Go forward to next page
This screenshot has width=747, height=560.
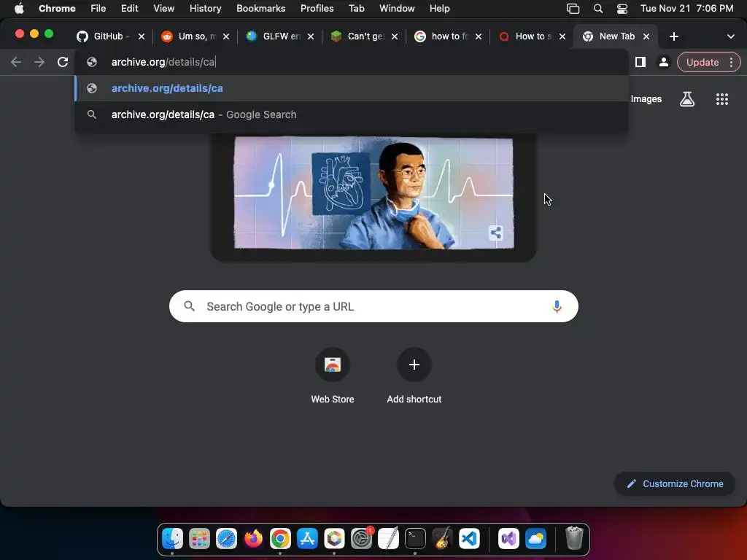(39, 62)
